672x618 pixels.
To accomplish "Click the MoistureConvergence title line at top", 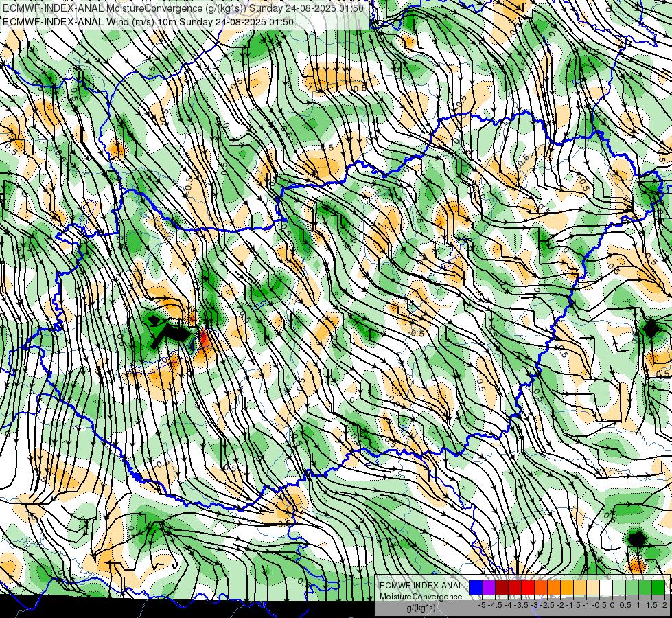I will click(x=183, y=8).
